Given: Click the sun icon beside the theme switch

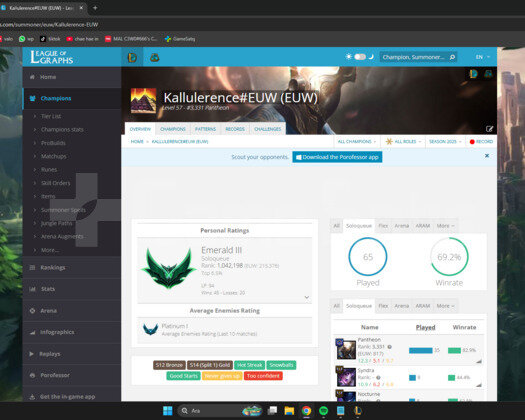Looking at the screenshot, I should pyautogui.click(x=349, y=57).
